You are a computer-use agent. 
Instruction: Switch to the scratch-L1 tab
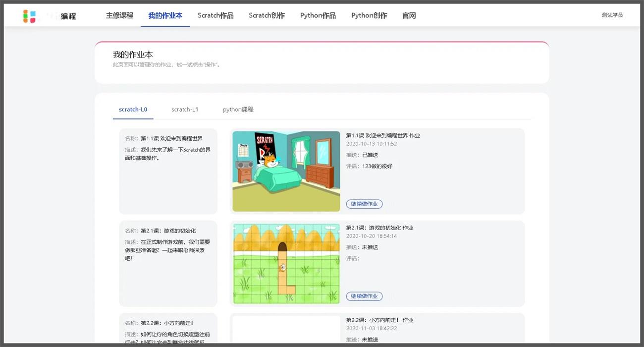(185, 110)
